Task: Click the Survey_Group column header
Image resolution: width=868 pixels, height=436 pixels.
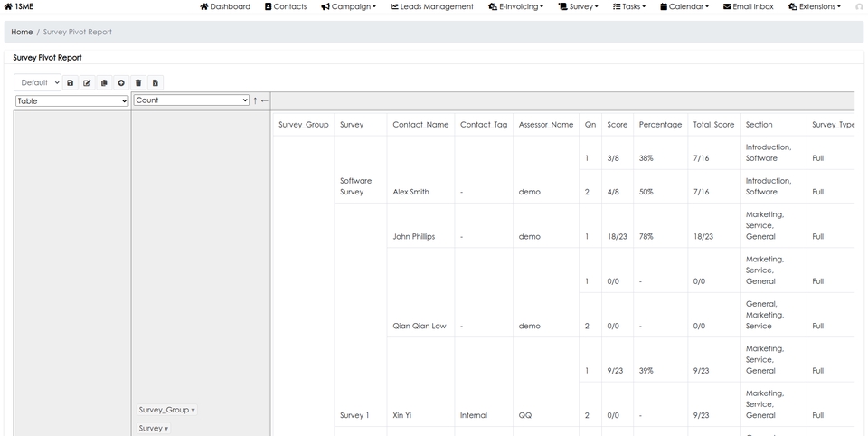Action: 304,125
